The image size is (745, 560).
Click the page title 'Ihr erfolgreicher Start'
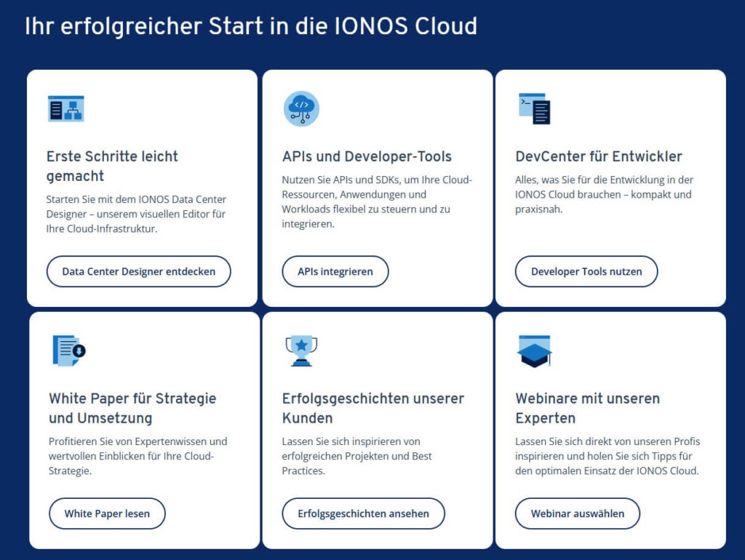pos(251,26)
